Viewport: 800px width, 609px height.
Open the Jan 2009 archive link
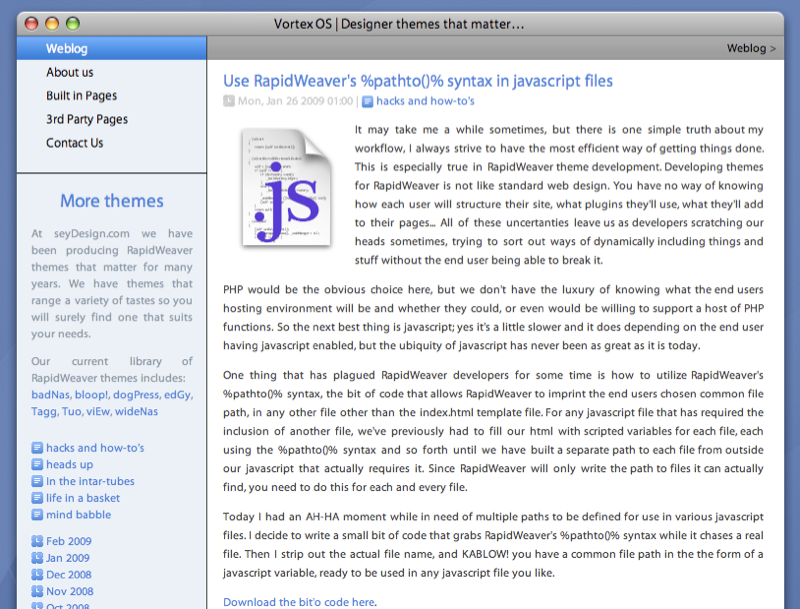tap(68, 558)
